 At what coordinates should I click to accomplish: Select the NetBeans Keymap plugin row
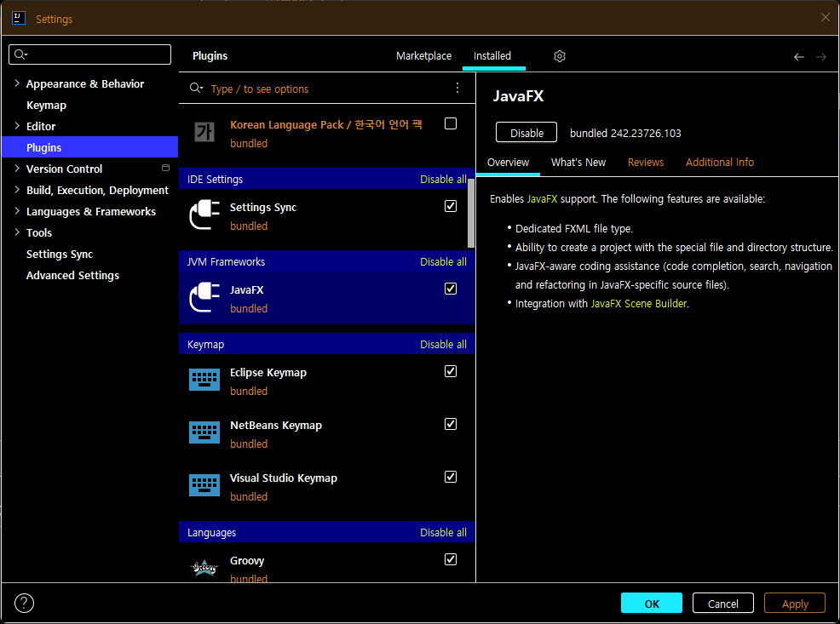(327, 434)
